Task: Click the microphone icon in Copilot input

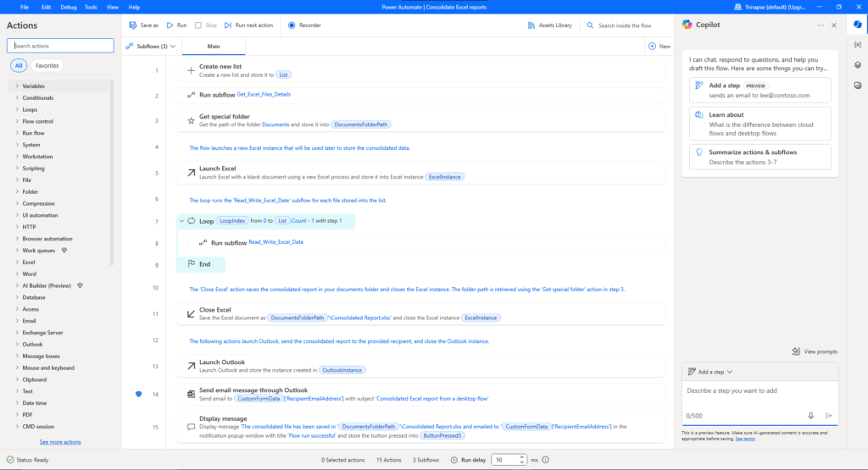Action: click(811, 416)
